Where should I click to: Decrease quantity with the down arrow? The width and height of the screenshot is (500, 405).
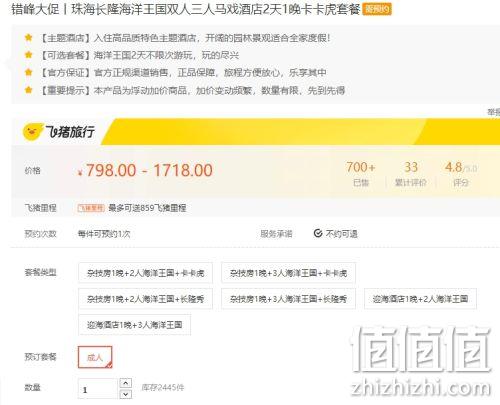(x=126, y=394)
